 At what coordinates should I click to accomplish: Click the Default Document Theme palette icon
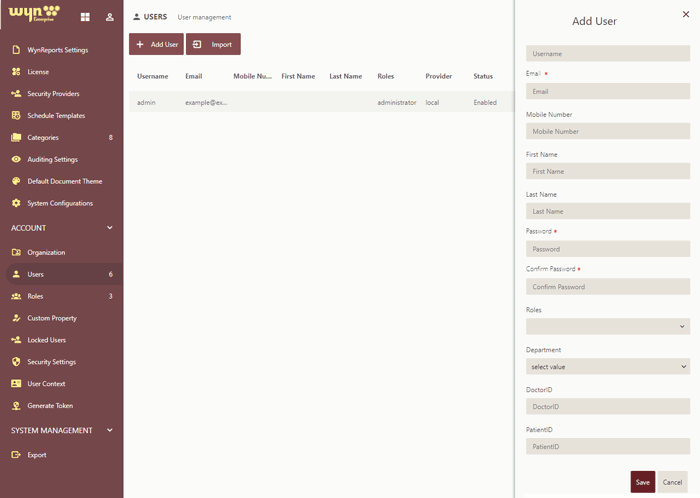tap(16, 182)
